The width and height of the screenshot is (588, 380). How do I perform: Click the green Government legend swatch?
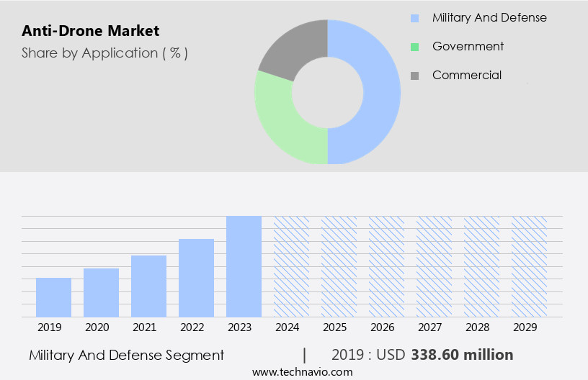(414, 47)
